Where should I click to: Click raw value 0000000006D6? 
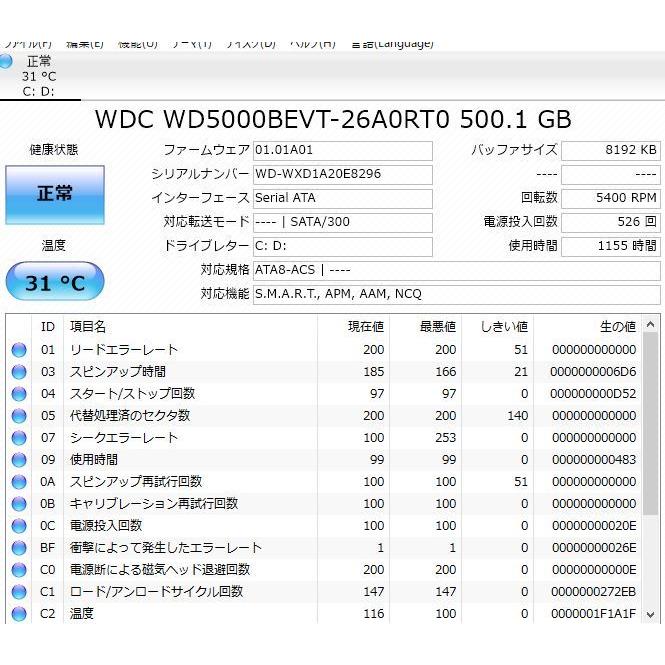(x=593, y=372)
